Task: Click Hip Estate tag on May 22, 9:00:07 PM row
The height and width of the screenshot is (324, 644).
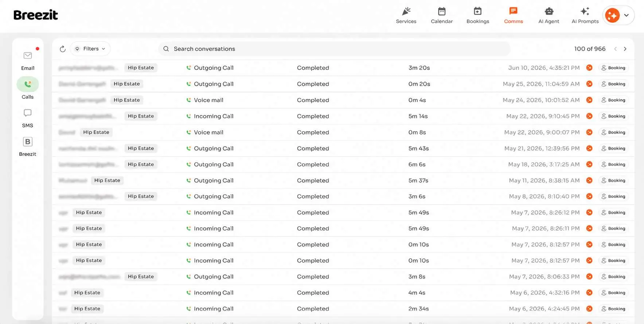Action: (x=96, y=132)
